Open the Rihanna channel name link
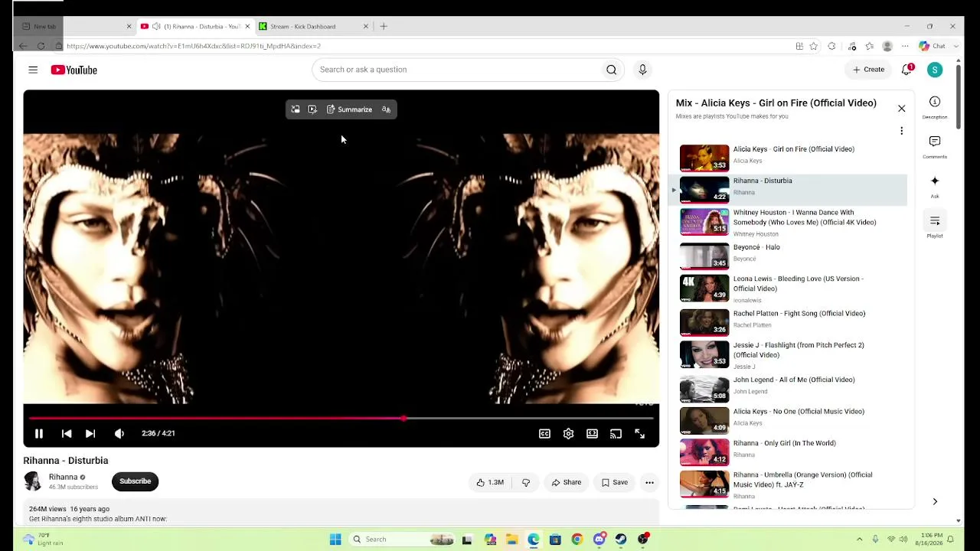The image size is (980, 551). pos(63,477)
